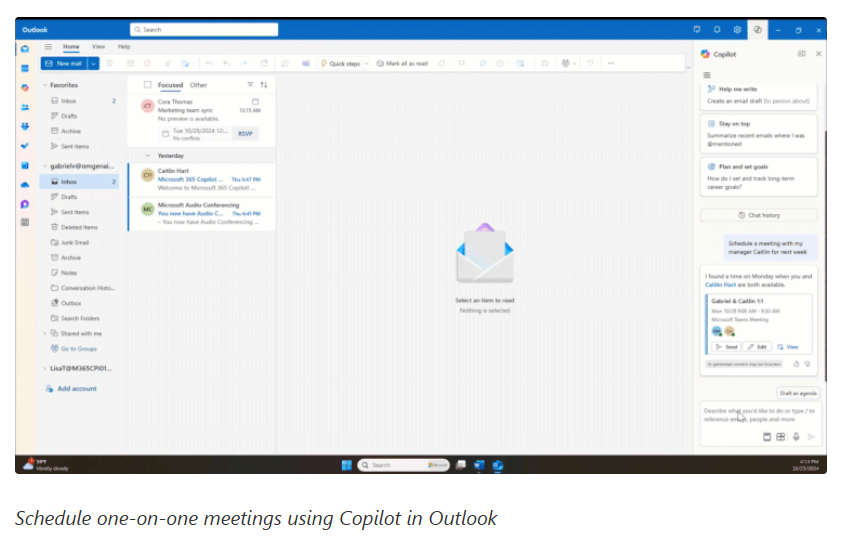Open the Mail app in the sidebar
848x540 pixels.
(25, 49)
